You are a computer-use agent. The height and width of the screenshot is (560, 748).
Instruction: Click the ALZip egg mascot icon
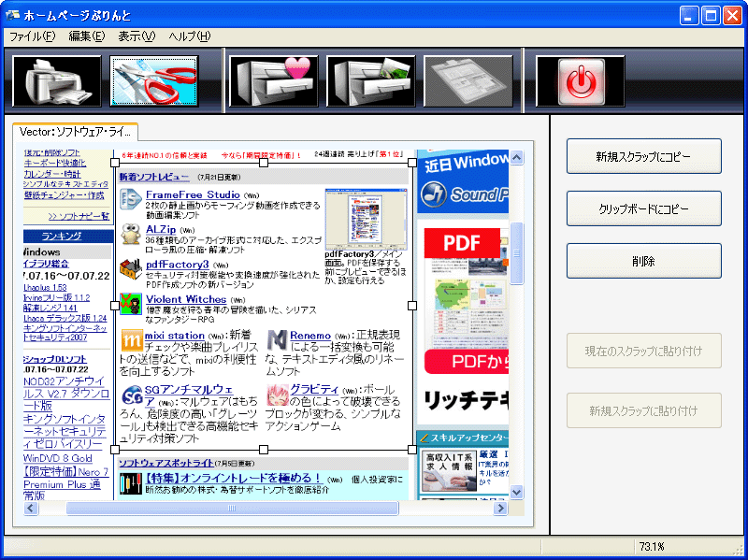(x=130, y=234)
